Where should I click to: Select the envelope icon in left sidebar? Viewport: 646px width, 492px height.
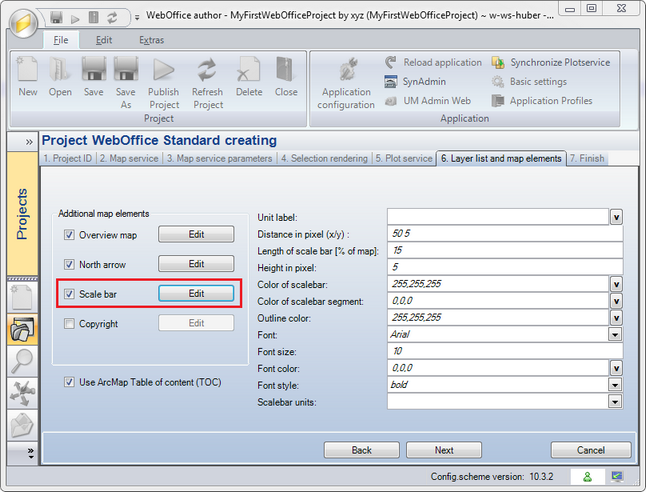tap(22, 425)
